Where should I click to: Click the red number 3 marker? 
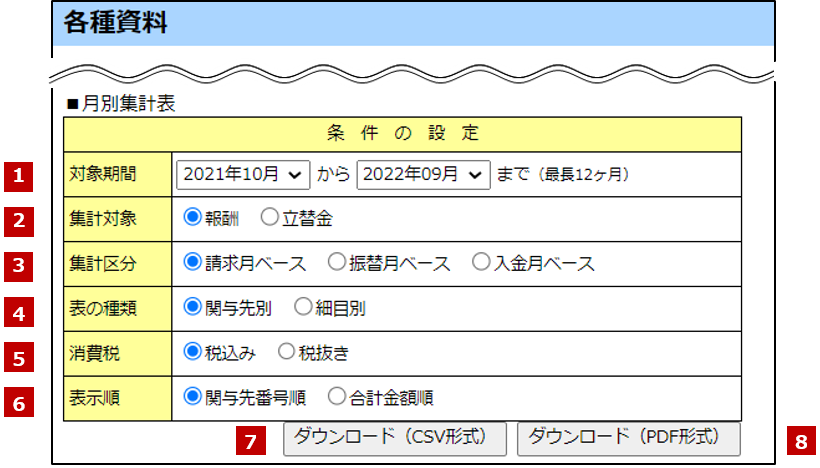click(19, 266)
